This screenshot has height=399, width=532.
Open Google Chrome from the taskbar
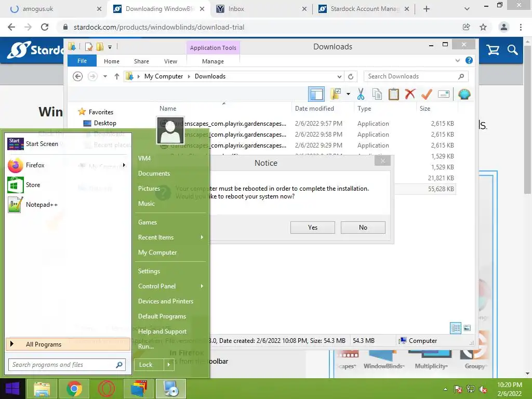(x=74, y=389)
